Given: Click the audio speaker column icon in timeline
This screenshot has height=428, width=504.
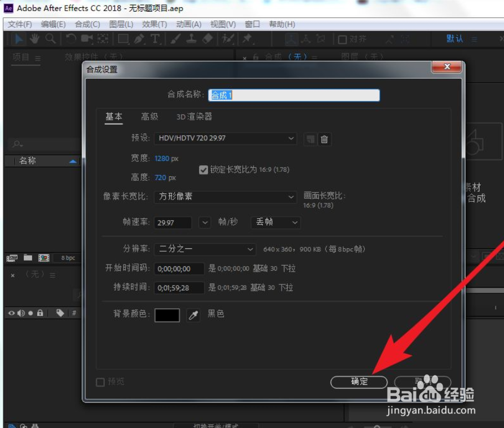Looking at the screenshot, I should (21, 313).
